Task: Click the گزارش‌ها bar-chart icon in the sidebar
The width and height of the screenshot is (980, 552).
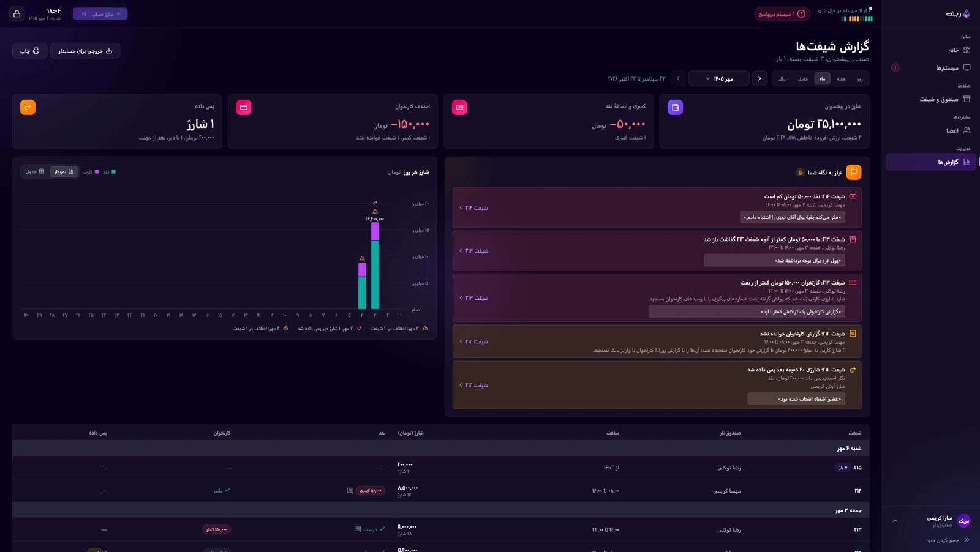Action: click(x=967, y=162)
